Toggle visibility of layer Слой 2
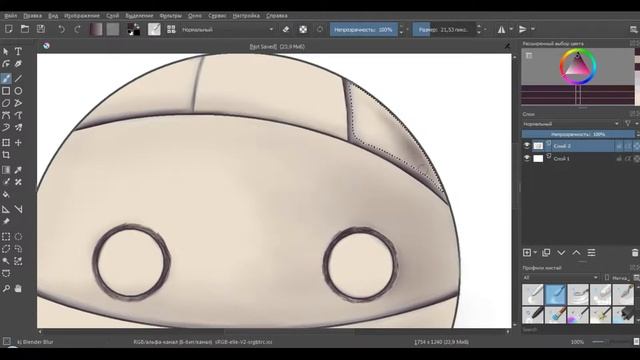This screenshot has width=640, height=360. tap(527, 146)
